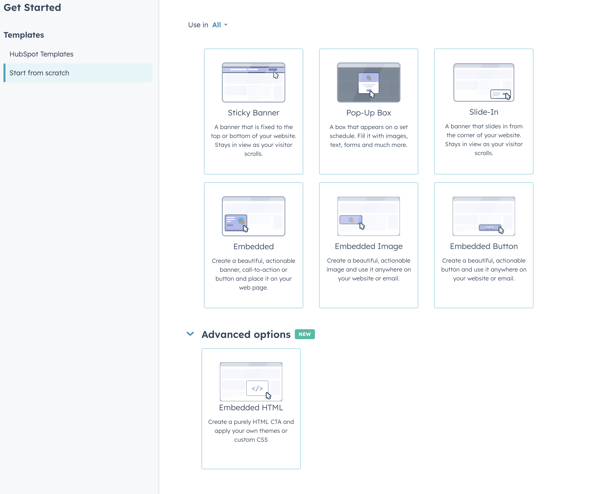Image resolution: width=598 pixels, height=494 pixels.
Task: Click the NEW badge beside Advanced options
Action: [x=305, y=334]
